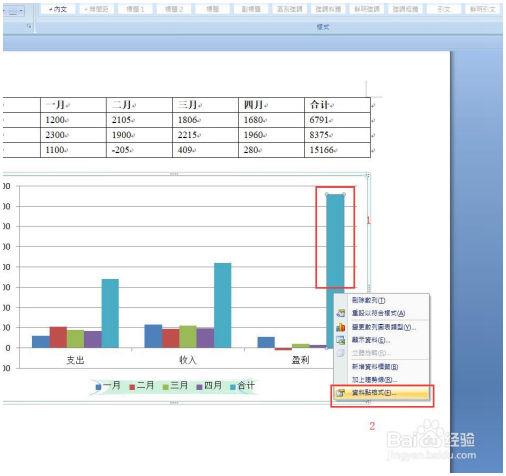Open the borders dropdown arrow in the ribbon
506x476 pixels.
pyautogui.click(x=21, y=11)
